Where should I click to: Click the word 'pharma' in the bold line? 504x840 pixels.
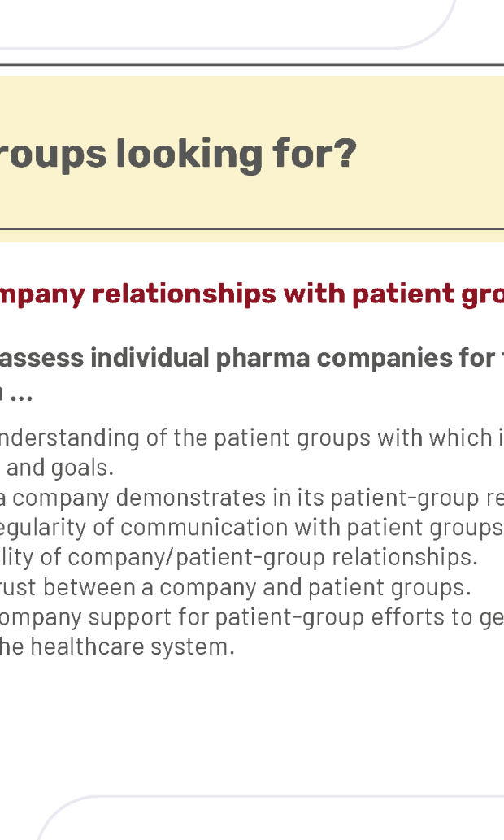(263, 359)
